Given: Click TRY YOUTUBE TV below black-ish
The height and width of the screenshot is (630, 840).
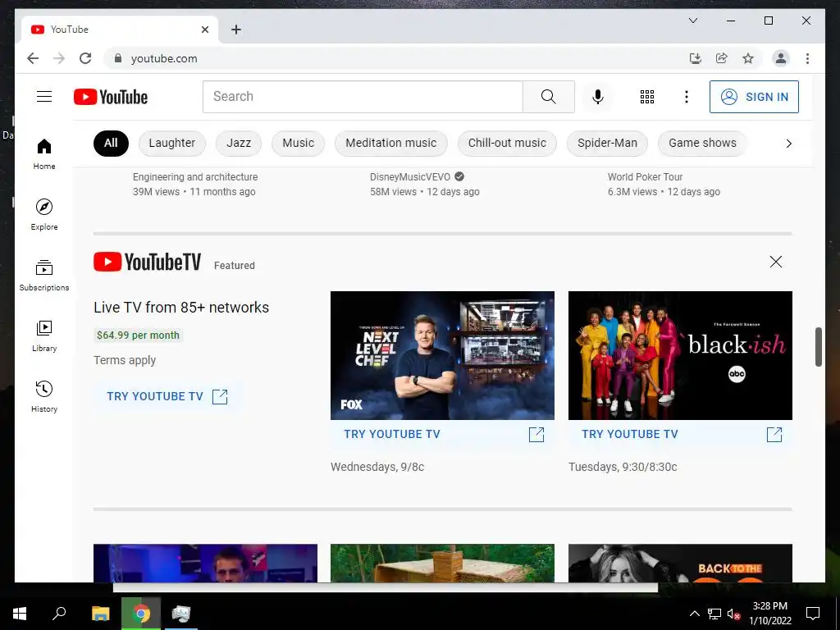Looking at the screenshot, I should (680, 434).
